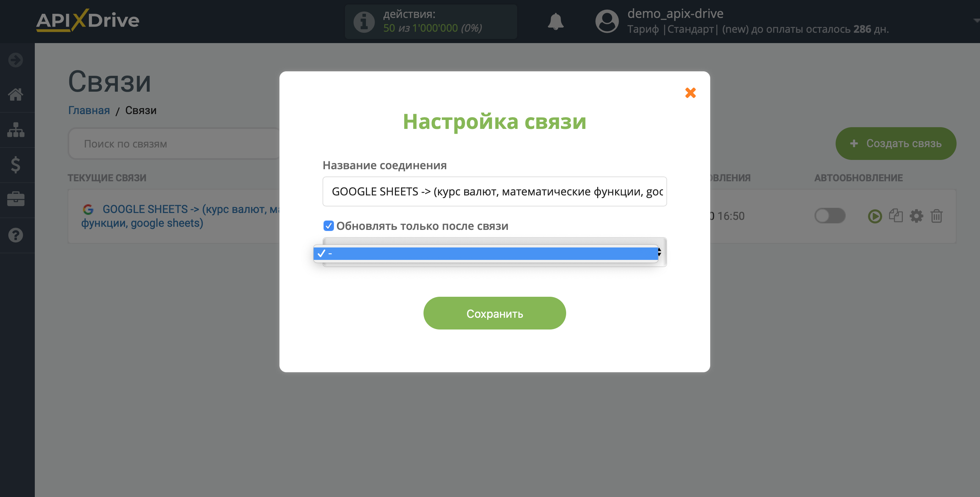Click the duplicate connection icon

click(895, 215)
